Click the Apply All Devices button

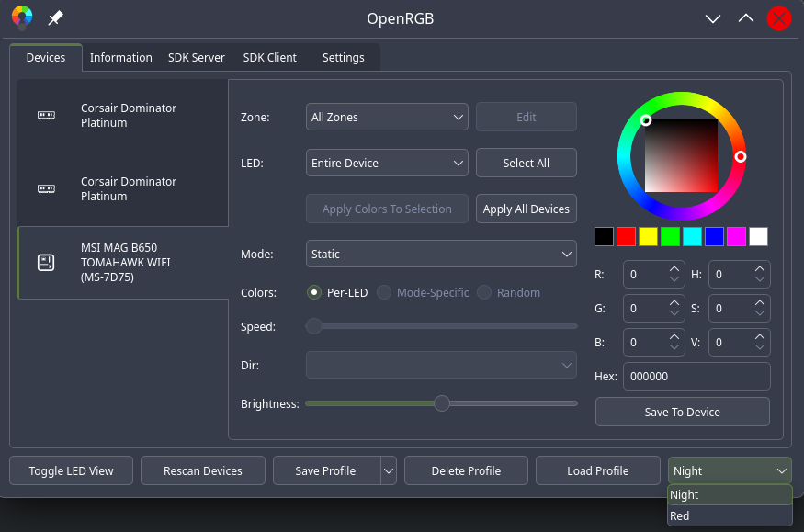pyautogui.click(x=527, y=209)
